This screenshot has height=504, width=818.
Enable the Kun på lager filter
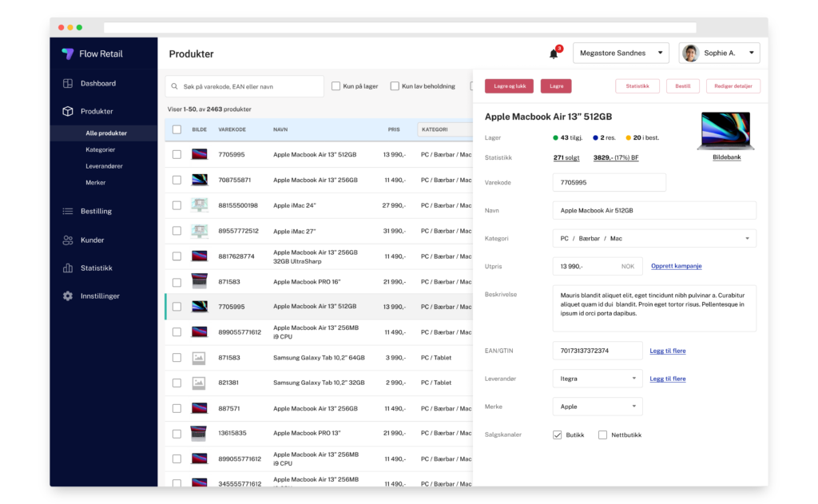pyautogui.click(x=336, y=86)
